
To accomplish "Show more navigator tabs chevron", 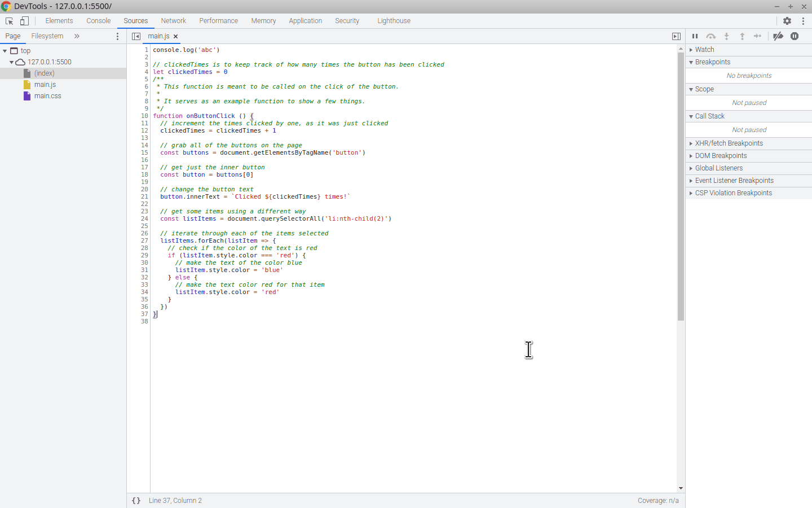I will (77, 36).
